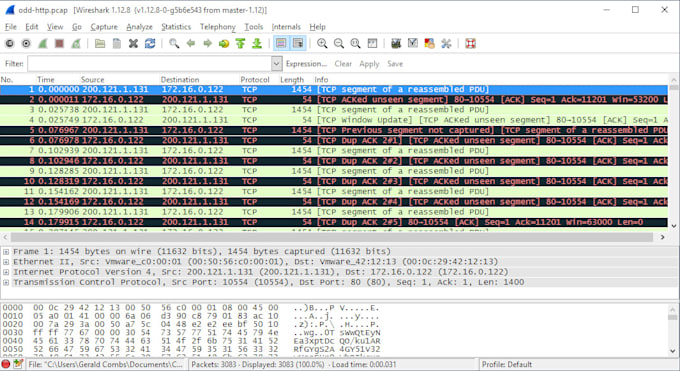Reload this capture file icon
The width and height of the screenshot is (680, 371).
pyautogui.click(x=150, y=43)
